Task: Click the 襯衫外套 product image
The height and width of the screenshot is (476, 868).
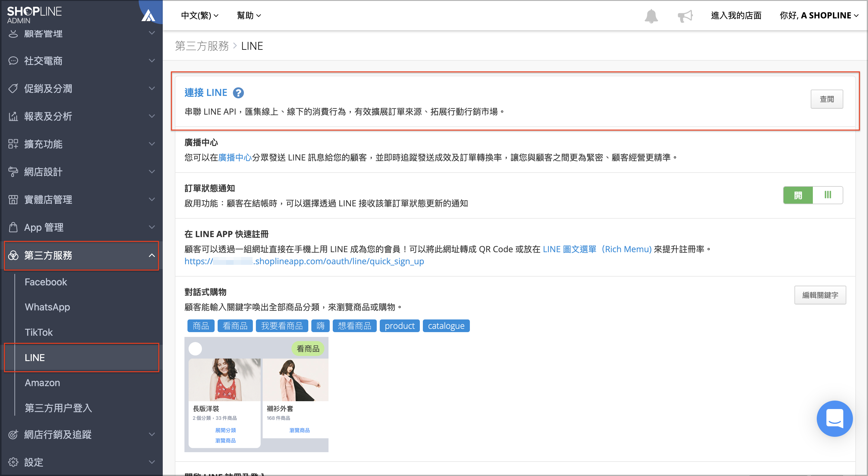Action: tap(295, 379)
